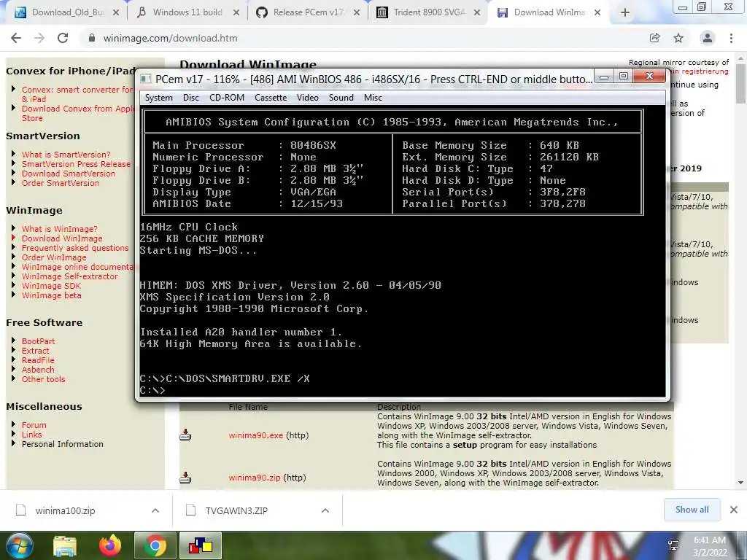
Task: Open a new browser tab
Action: (625, 13)
